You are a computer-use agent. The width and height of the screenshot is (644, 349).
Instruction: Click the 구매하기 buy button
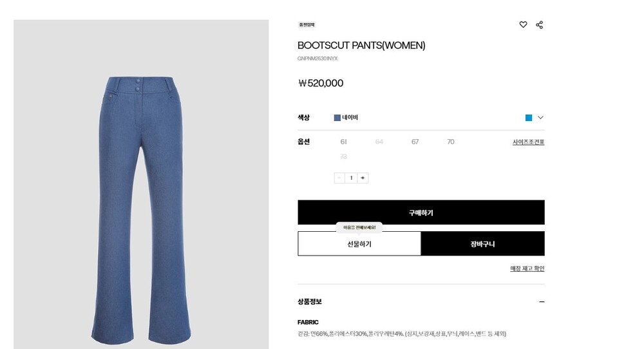point(421,212)
